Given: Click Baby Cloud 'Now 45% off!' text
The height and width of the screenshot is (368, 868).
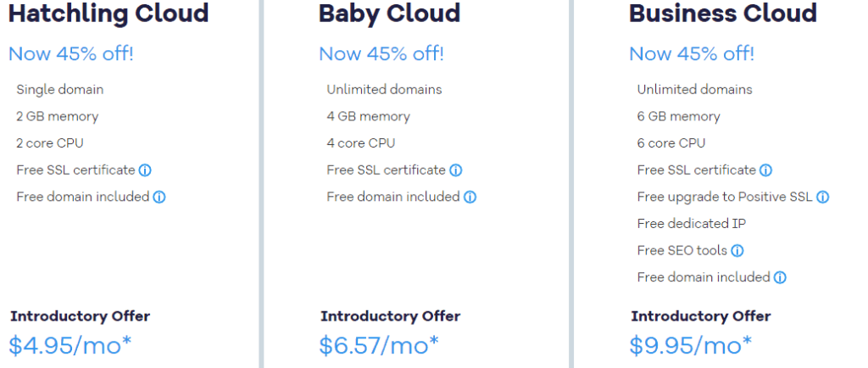Looking at the screenshot, I should (381, 54).
